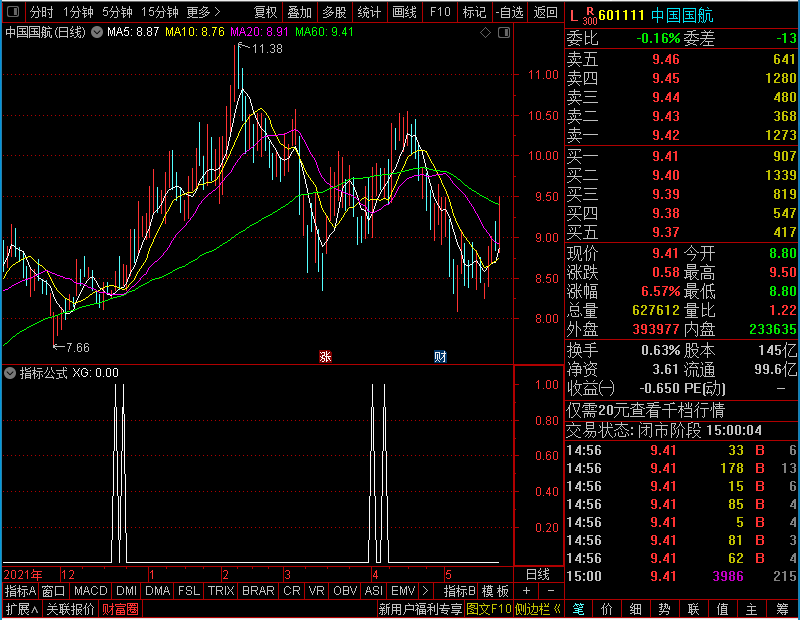Open 图文F10 information
This screenshot has height=620, width=800.
click(489, 609)
